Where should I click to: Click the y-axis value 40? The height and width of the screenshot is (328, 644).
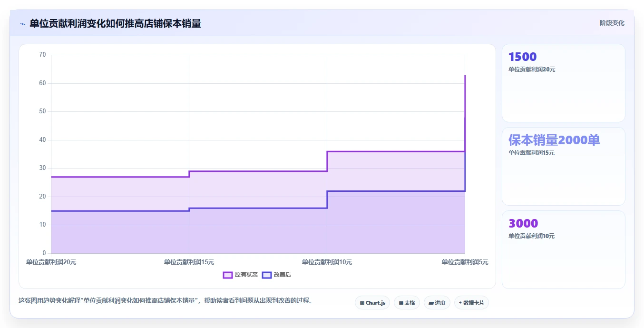click(x=42, y=140)
